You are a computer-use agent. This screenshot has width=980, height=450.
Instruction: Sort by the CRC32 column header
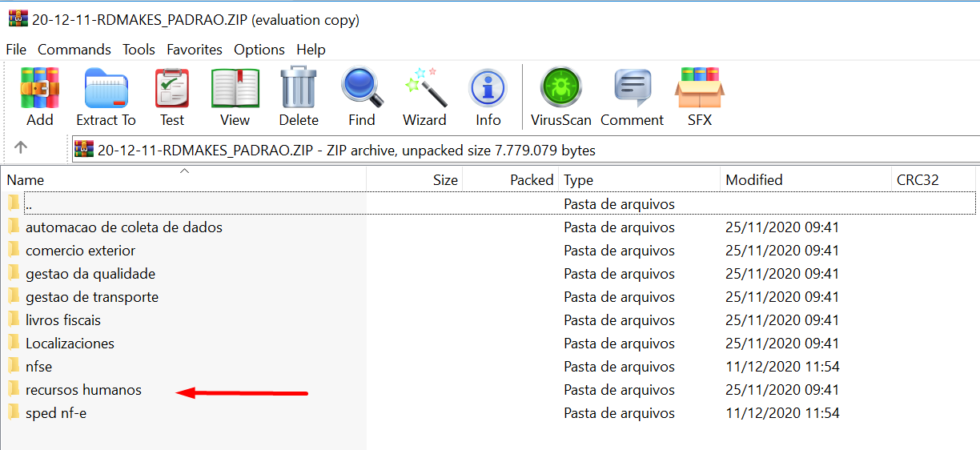tap(934, 179)
